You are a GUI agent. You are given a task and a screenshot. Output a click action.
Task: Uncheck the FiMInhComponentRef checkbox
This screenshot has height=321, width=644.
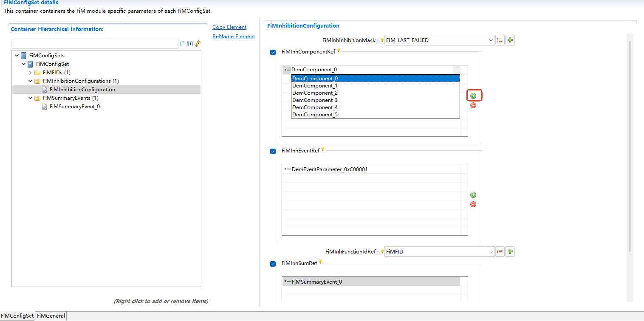273,52
